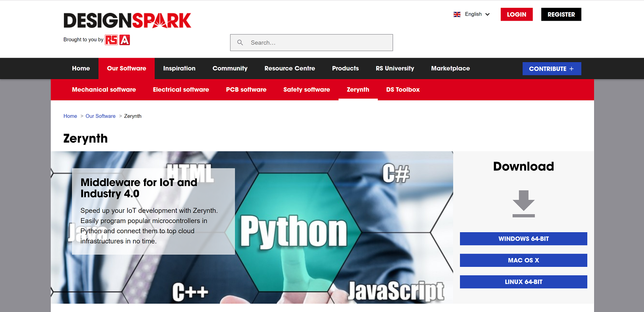
Task: Click the Zerynth breadcrumb text
Action: tap(133, 116)
